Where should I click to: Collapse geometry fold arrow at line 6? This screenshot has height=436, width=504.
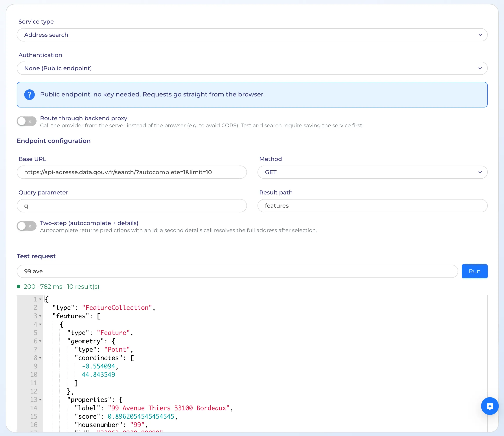[40, 341]
